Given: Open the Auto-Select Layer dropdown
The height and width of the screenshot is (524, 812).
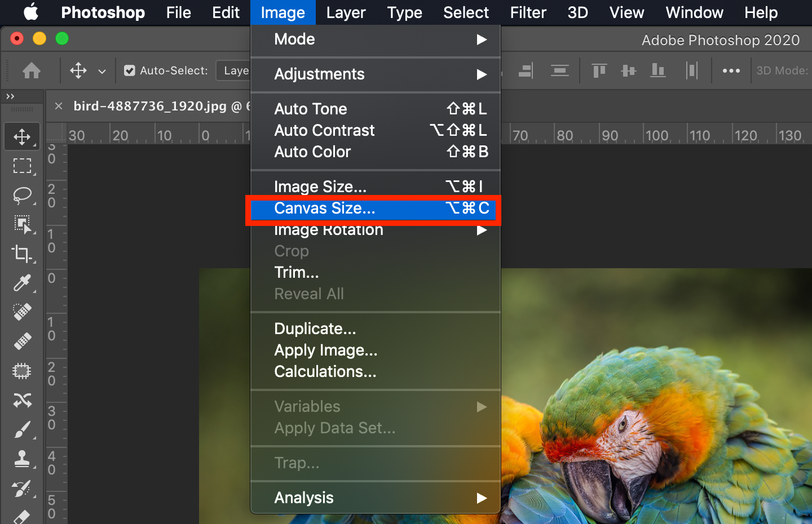Looking at the screenshot, I should 234,70.
